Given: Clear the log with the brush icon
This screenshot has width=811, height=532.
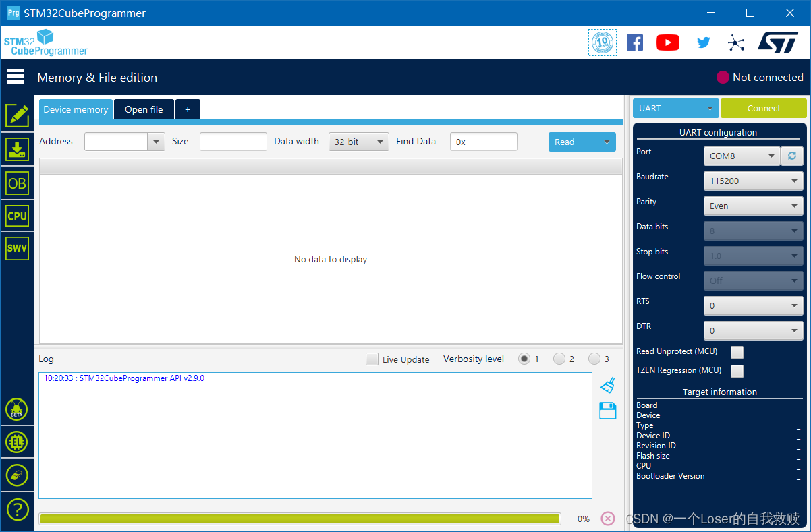Looking at the screenshot, I should (608, 385).
